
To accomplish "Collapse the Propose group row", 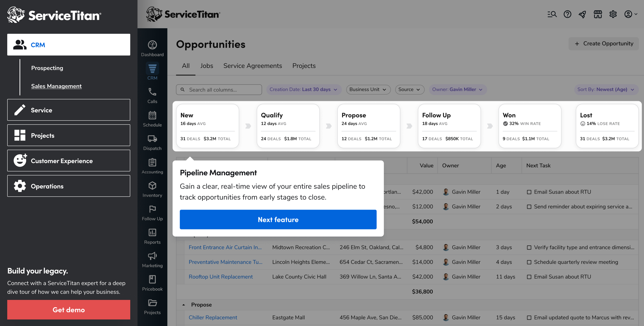I will coord(184,305).
